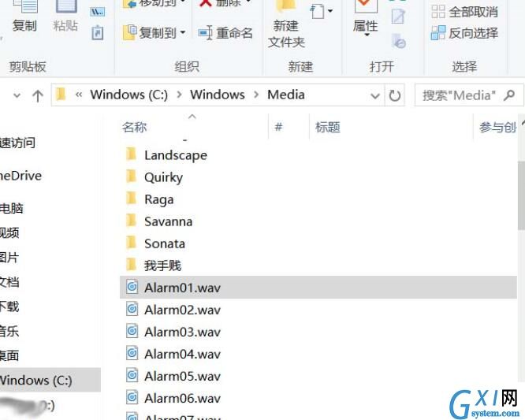The image size is (525, 420).
Task: Select Alarm04.wav file
Action: 182,354
